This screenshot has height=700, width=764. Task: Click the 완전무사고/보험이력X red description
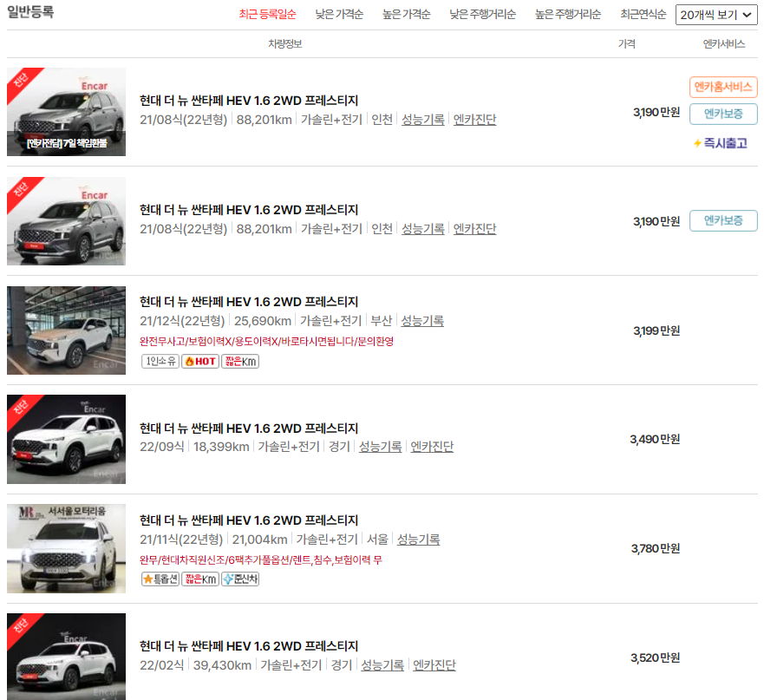point(266,341)
